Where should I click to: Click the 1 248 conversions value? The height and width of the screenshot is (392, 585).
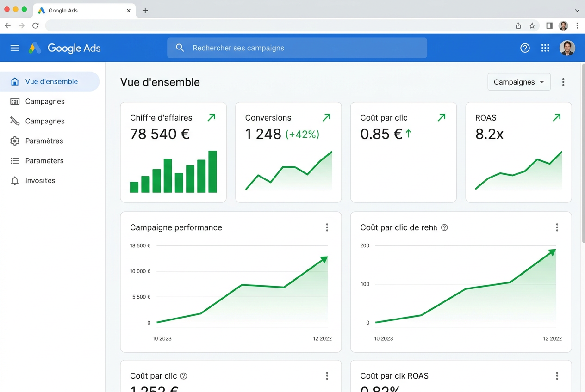tap(263, 134)
